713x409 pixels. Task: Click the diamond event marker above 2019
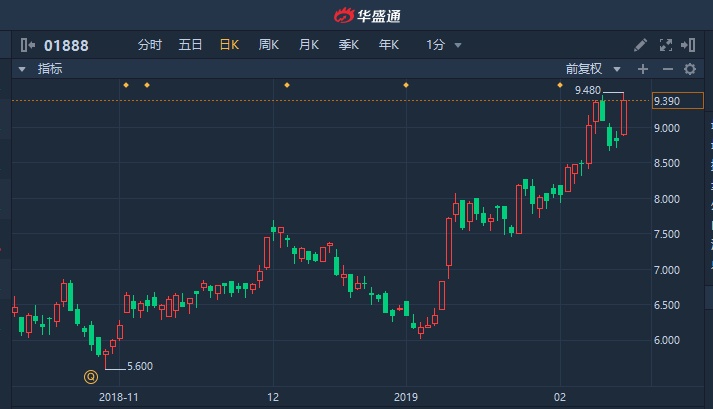click(x=406, y=85)
